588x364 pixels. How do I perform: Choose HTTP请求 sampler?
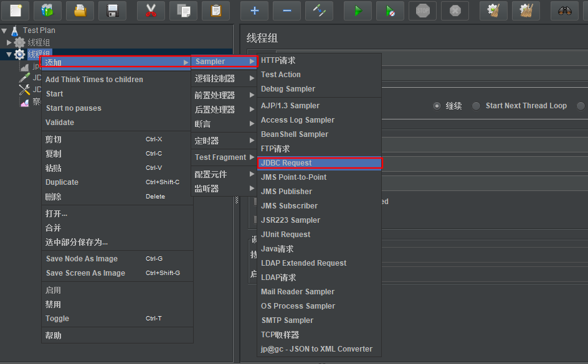(x=320, y=60)
